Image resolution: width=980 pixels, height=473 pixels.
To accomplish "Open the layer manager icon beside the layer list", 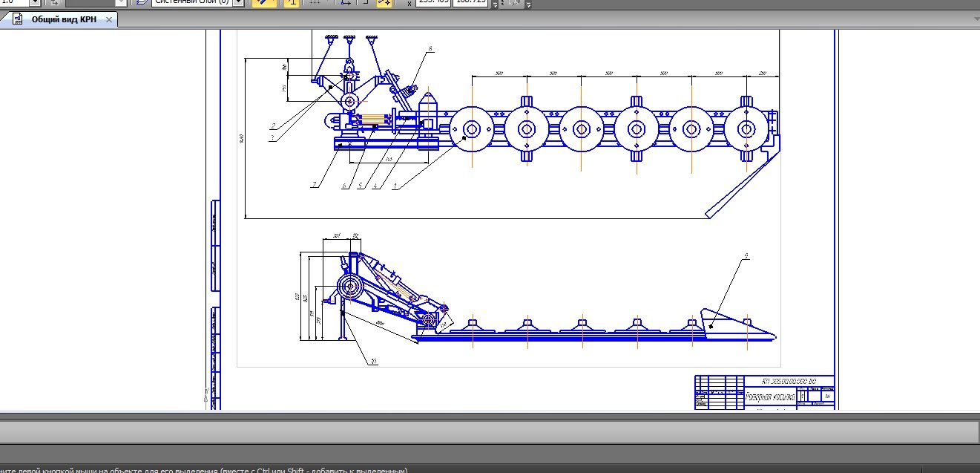I will [141, 3].
